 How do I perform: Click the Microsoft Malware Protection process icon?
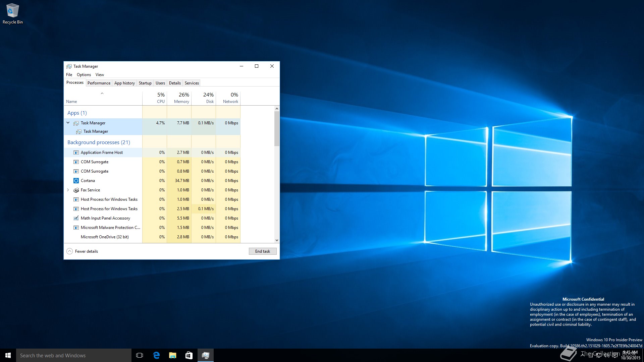(76, 228)
